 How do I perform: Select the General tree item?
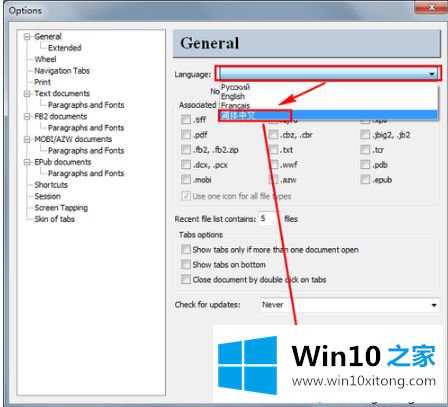point(48,36)
